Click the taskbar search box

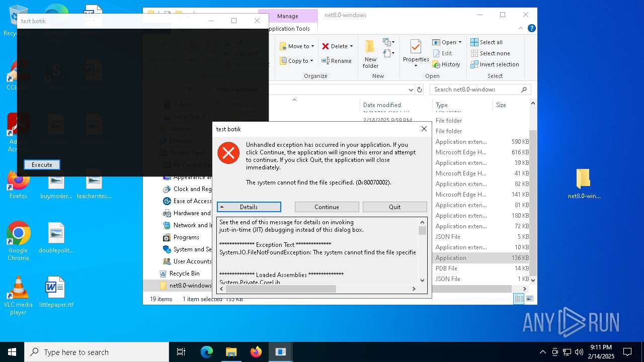[97, 352]
